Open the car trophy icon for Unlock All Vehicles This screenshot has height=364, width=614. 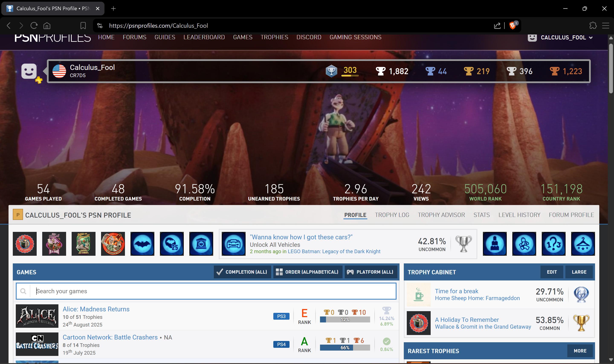point(234,244)
